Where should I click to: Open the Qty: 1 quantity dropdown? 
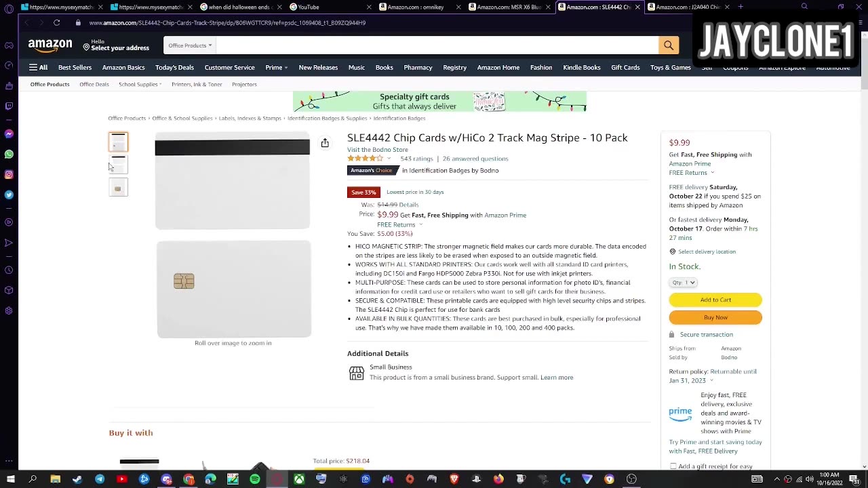tap(683, 282)
